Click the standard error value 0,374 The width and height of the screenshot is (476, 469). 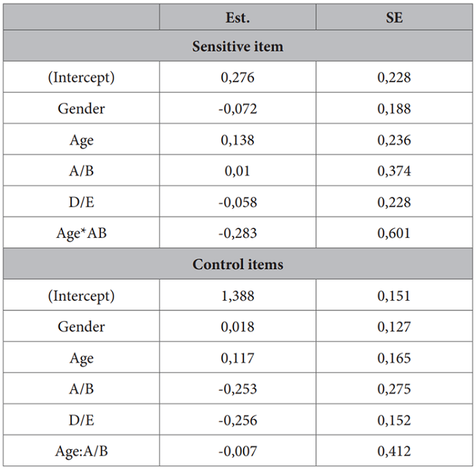pos(394,171)
